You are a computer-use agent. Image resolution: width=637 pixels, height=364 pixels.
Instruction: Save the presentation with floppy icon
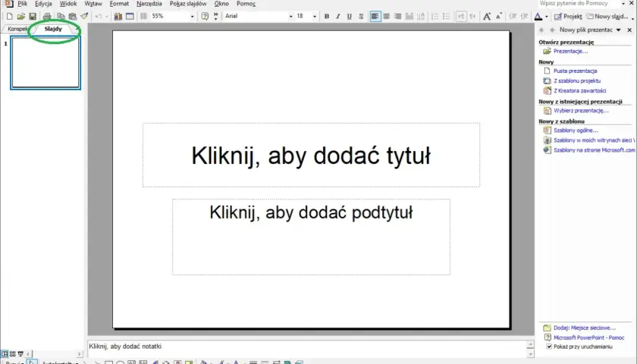click(33, 17)
